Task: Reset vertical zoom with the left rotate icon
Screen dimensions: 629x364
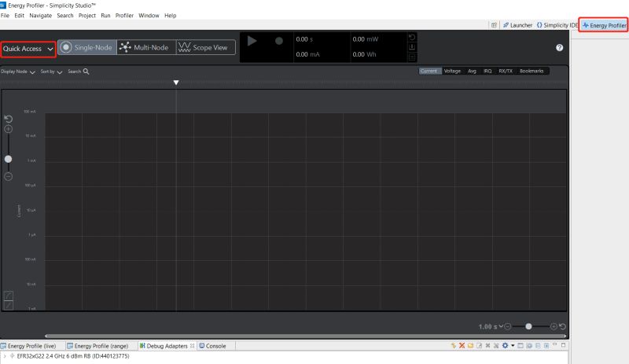Action: tap(9, 119)
